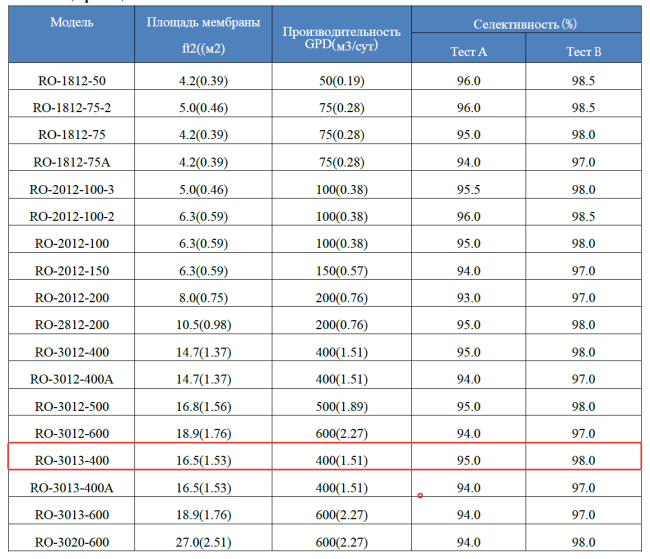The image size is (650, 559).
Task: Click the Модель column header
Action: (x=72, y=22)
